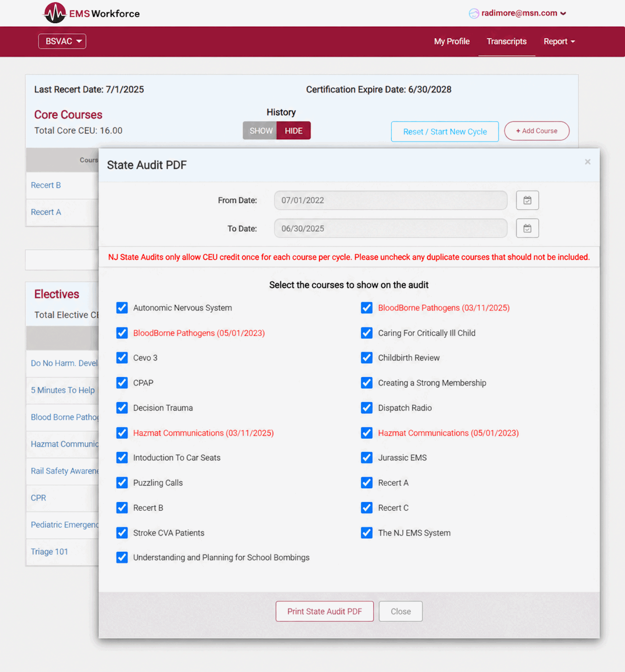Viewport: 625px width, 672px height.
Task: Uncheck the Dispatch Radio checkbox
Action: (367, 408)
